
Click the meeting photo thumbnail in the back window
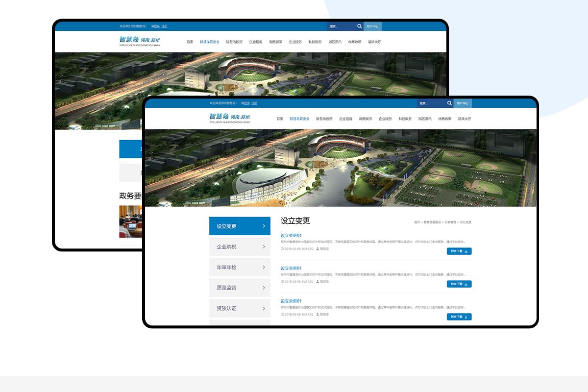pos(131,221)
